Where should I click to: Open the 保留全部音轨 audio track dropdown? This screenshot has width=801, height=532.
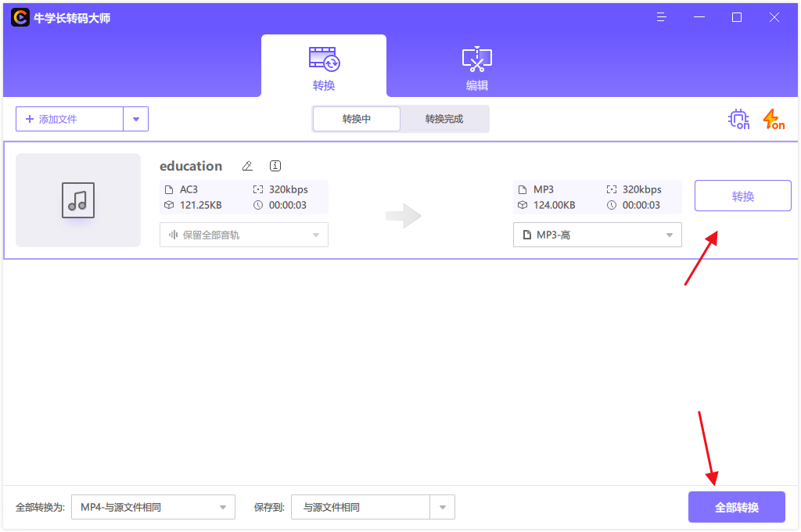tap(244, 235)
